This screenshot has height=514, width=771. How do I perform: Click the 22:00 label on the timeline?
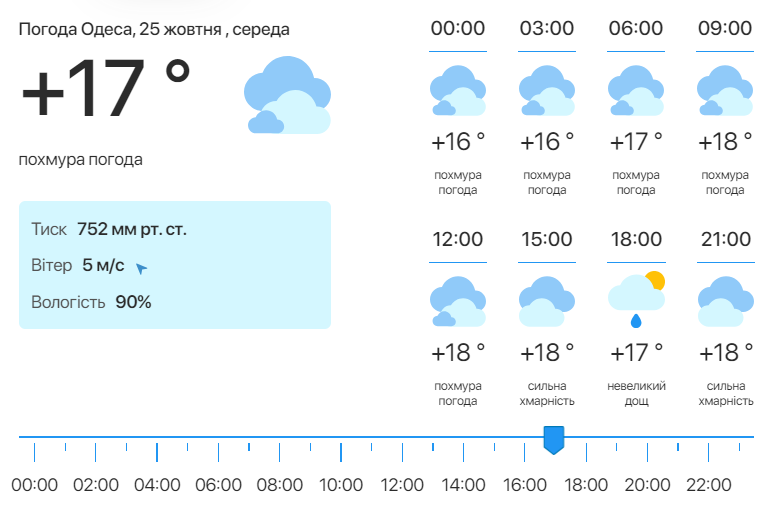[708, 485]
